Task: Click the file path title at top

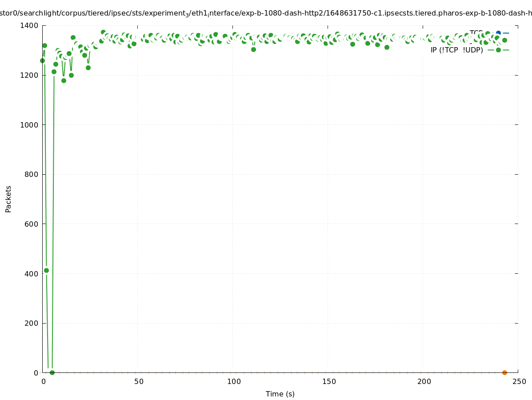Action: tap(266, 13)
